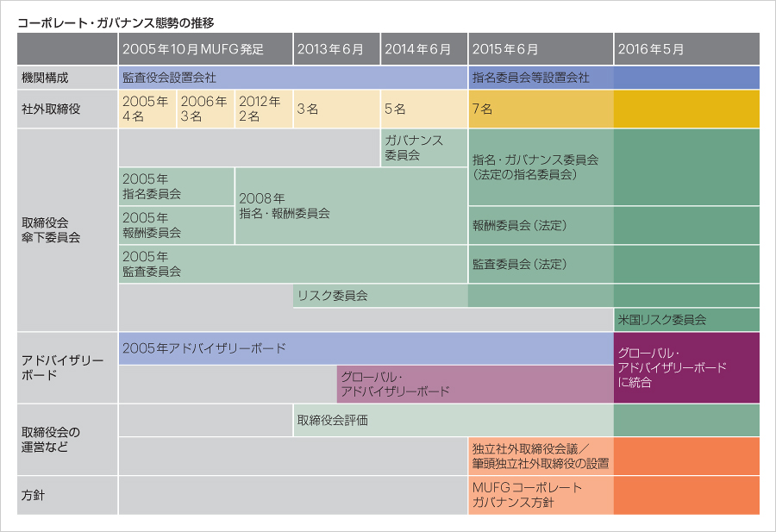The image size is (776, 532).
Task: Click the アドバイザリーボード row label
Action: pyautogui.click(x=67, y=367)
